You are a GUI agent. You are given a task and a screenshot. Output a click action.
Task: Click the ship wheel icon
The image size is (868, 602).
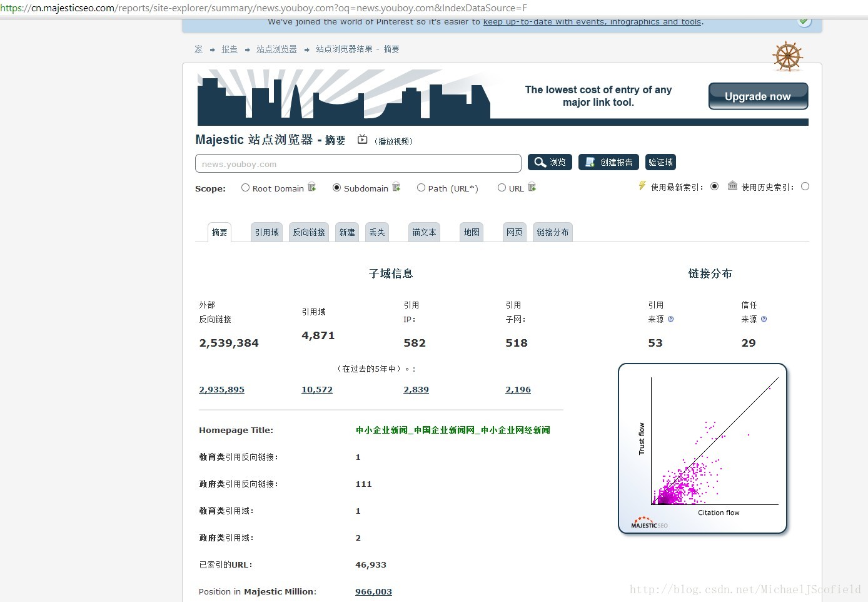(x=787, y=57)
